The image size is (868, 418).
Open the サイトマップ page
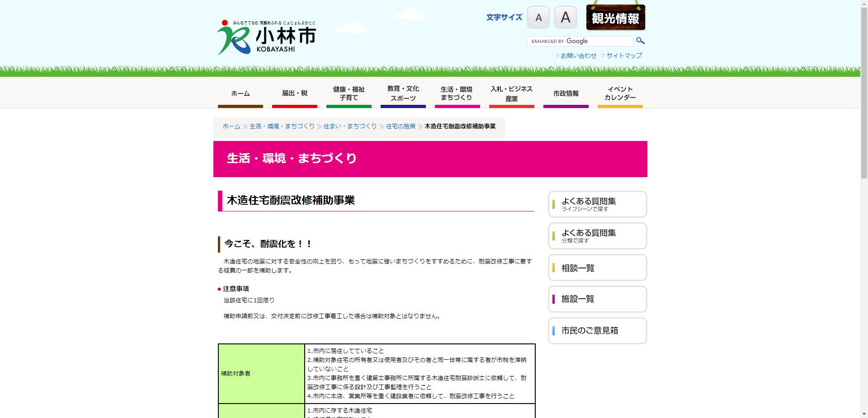pyautogui.click(x=624, y=55)
